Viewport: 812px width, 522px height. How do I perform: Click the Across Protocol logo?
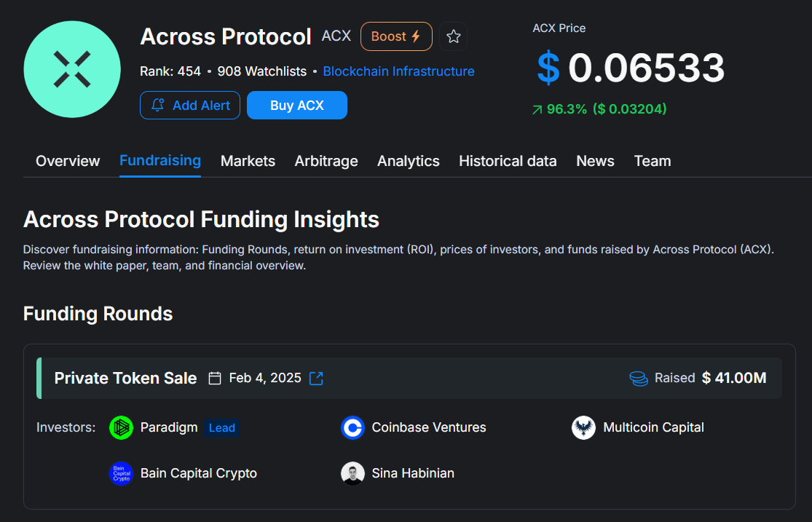pos(72,69)
